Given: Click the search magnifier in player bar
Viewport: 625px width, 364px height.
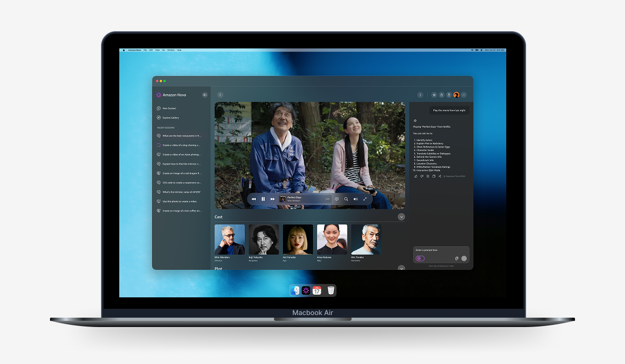Looking at the screenshot, I should (x=346, y=199).
